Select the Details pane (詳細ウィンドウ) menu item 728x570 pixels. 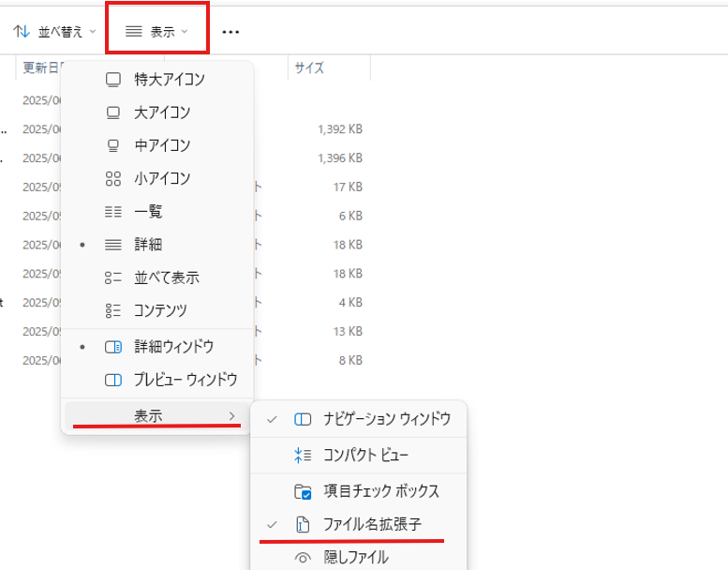click(173, 346)
